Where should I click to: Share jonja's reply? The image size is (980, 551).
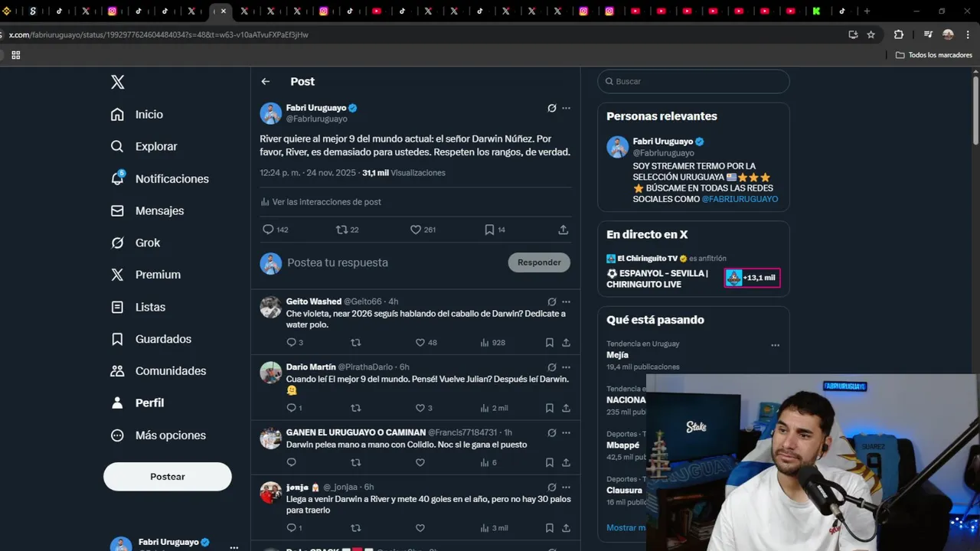[x=566, y=528]
